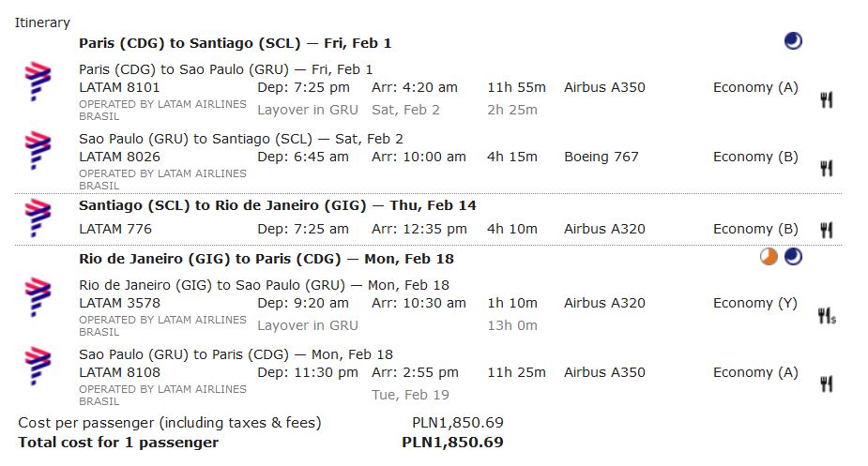This screenshot has height=466, width=868.
Task: Click the meal icon for LATAM 8108
Action: (x=826, y=383)
